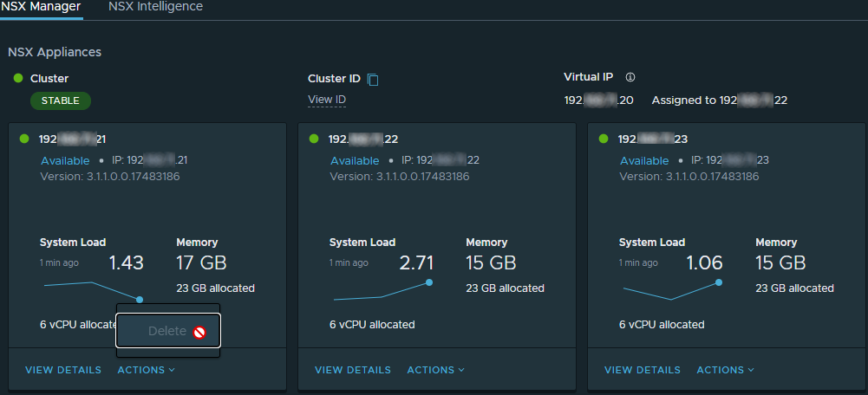Click the 17 GB memory value
Image resolution: width=868 pixels, height=395 pixels.
coord(201,262)
